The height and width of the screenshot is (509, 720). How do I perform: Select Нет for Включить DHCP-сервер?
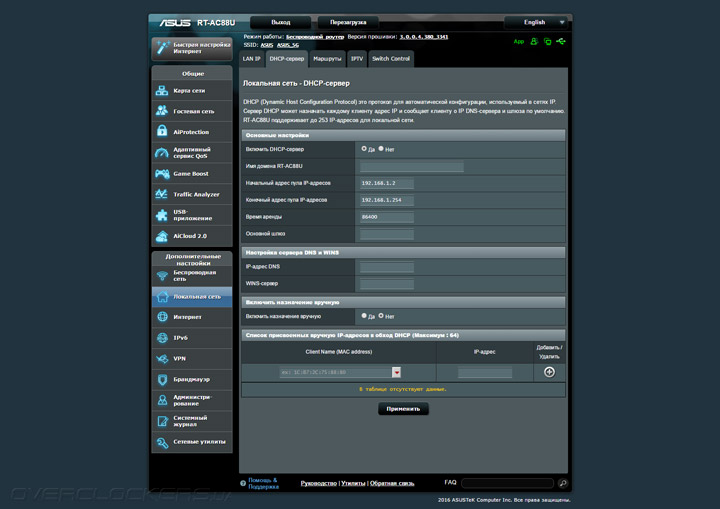(x=381, y=148)
